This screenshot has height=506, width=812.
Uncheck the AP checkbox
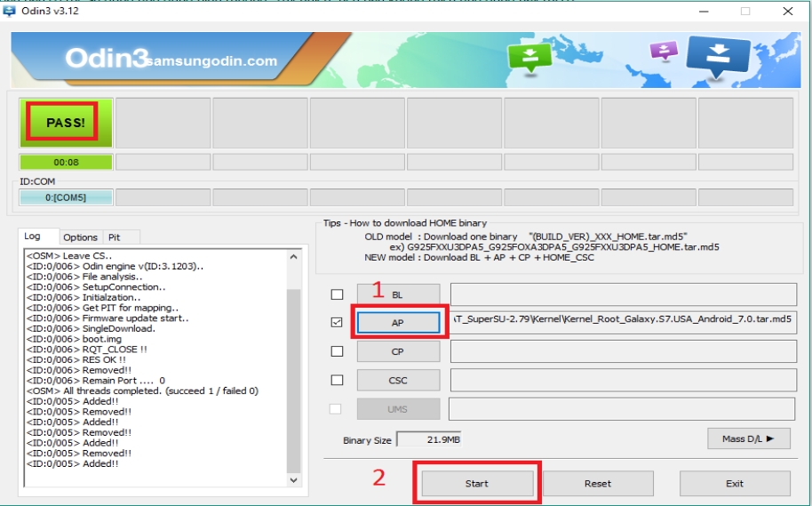pyautogui.click(x=337, y=323)
